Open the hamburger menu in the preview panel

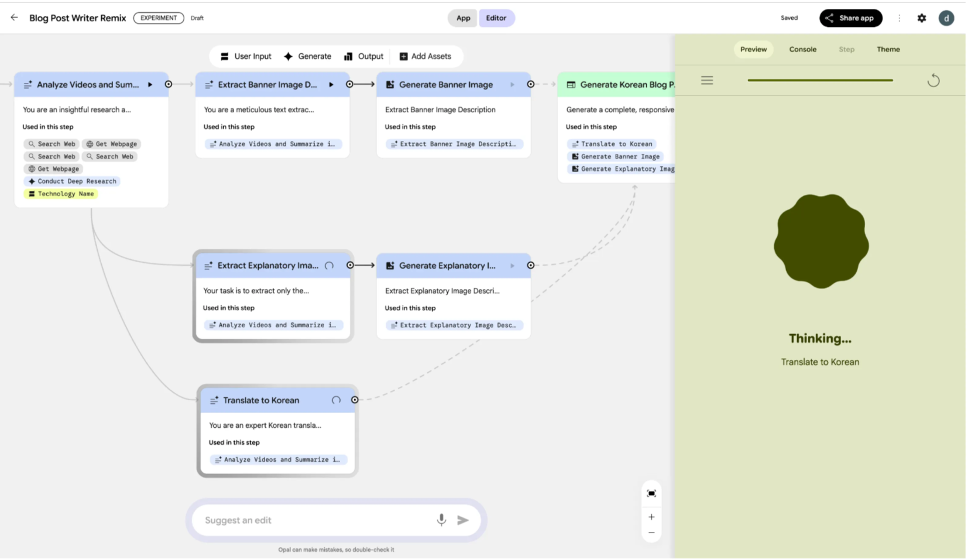pos(707,80)
